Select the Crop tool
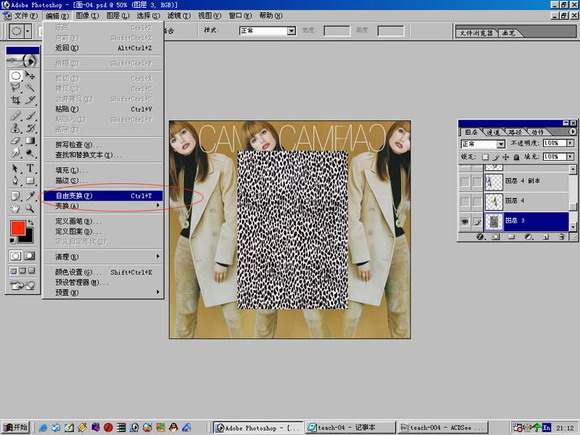This screenshot has width=580, height=435. pos(16,100)
